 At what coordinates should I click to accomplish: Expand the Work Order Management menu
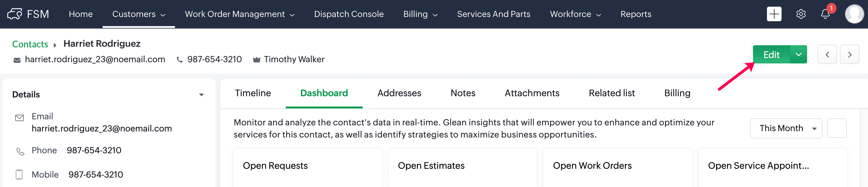point(240,14)
